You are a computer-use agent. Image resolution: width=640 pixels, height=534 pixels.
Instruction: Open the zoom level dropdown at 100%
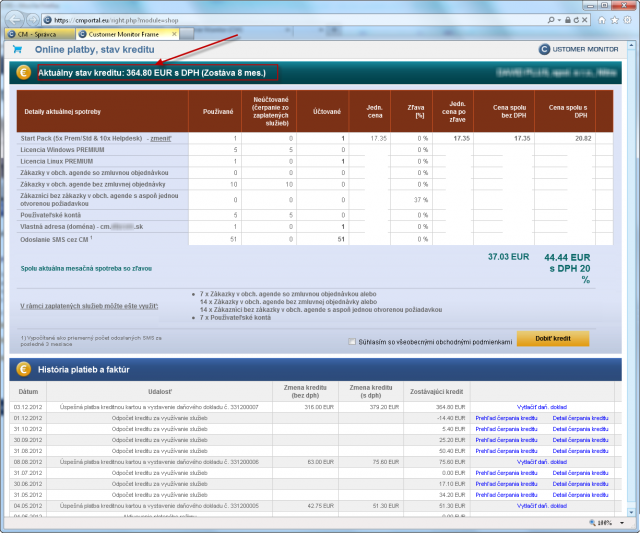(x=622, y=523)
